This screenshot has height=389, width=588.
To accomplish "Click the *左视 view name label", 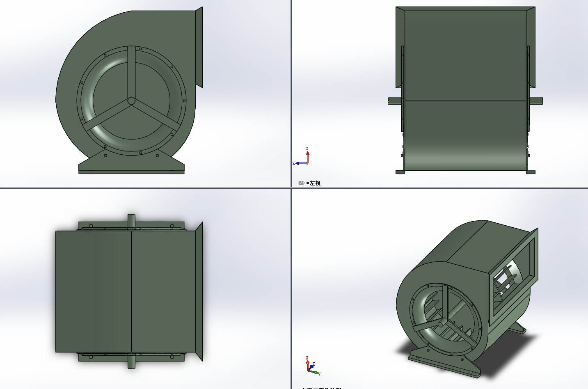I will click(313, 183).
